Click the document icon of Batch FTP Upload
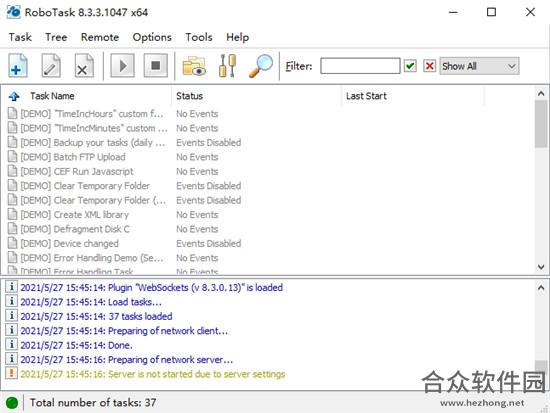 click(x=12, y=156)
